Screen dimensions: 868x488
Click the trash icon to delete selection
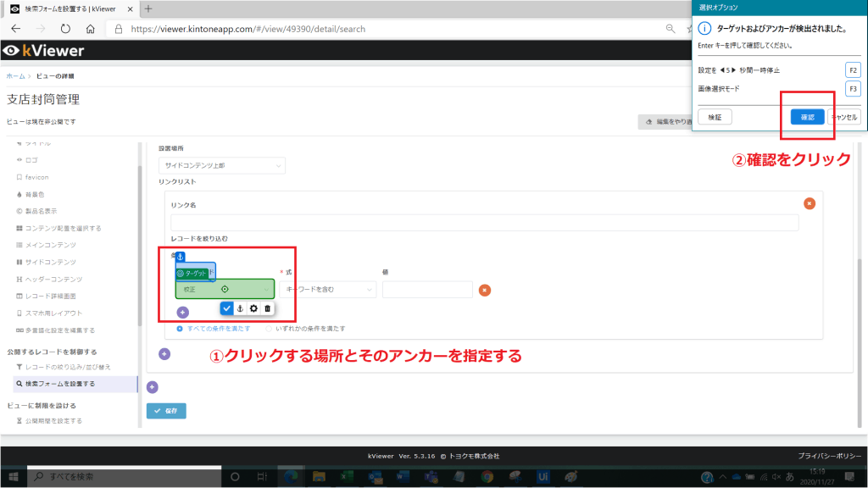[267, 308]
